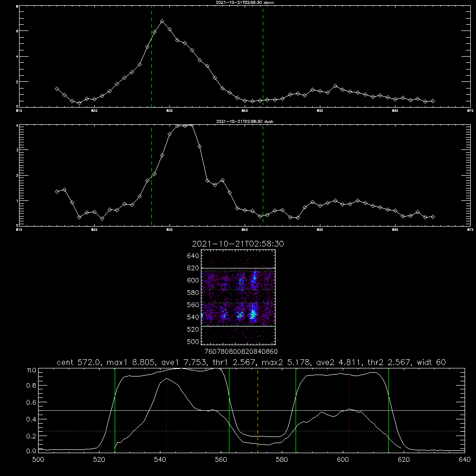Open the color spectral image thumbnail

238,297
